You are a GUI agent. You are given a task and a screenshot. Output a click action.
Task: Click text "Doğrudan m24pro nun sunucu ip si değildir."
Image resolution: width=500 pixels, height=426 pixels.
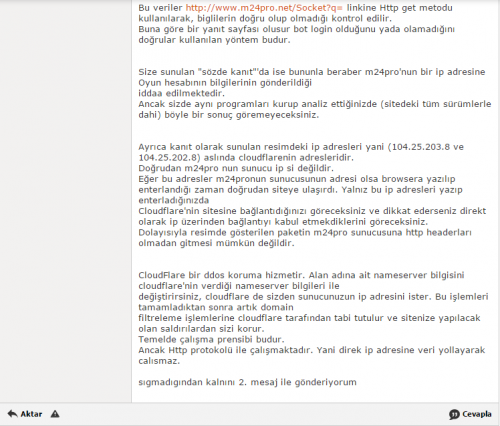coord(236,168)
